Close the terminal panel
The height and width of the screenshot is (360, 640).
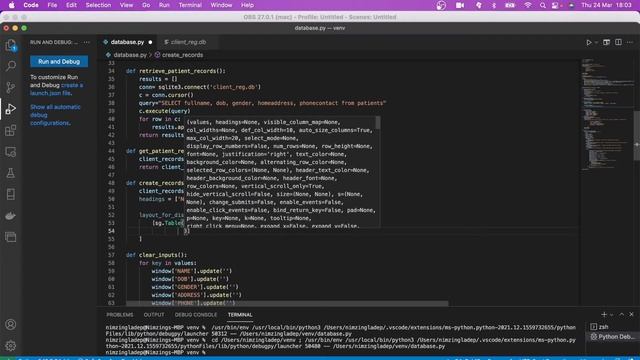631,314
